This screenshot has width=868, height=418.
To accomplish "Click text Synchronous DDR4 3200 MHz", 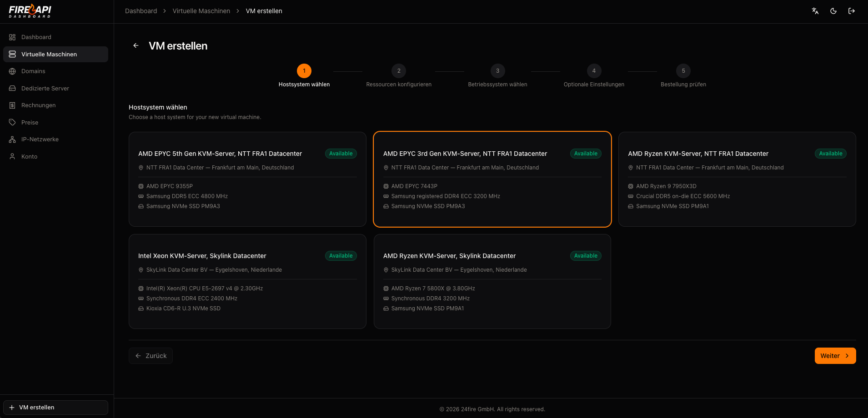I will pyautogui.click(x=431, y=299).
